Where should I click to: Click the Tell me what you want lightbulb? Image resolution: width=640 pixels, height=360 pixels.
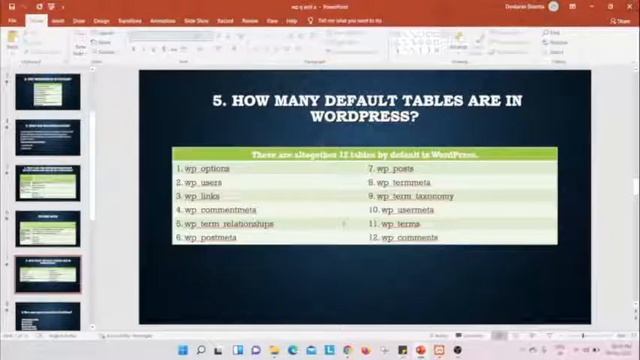click(310, 20)
